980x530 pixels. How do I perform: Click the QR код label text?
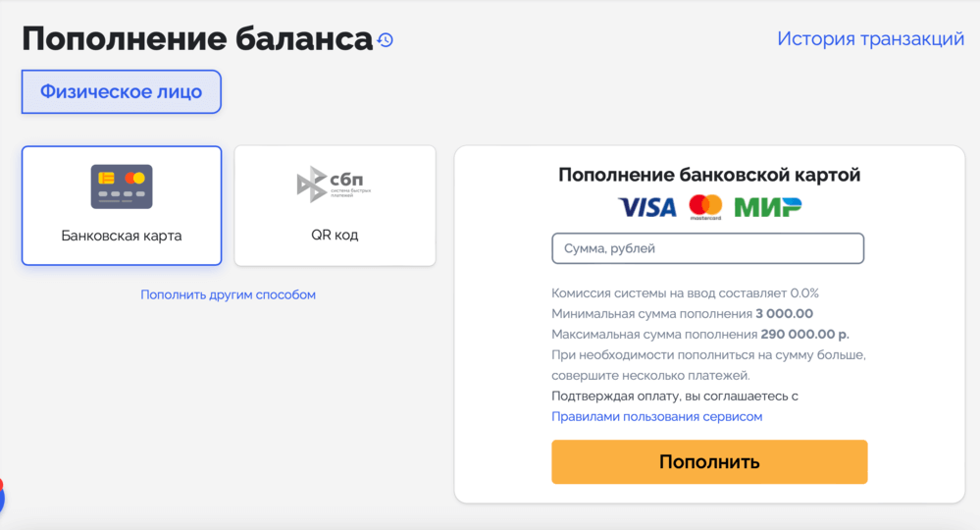(335, 235)
